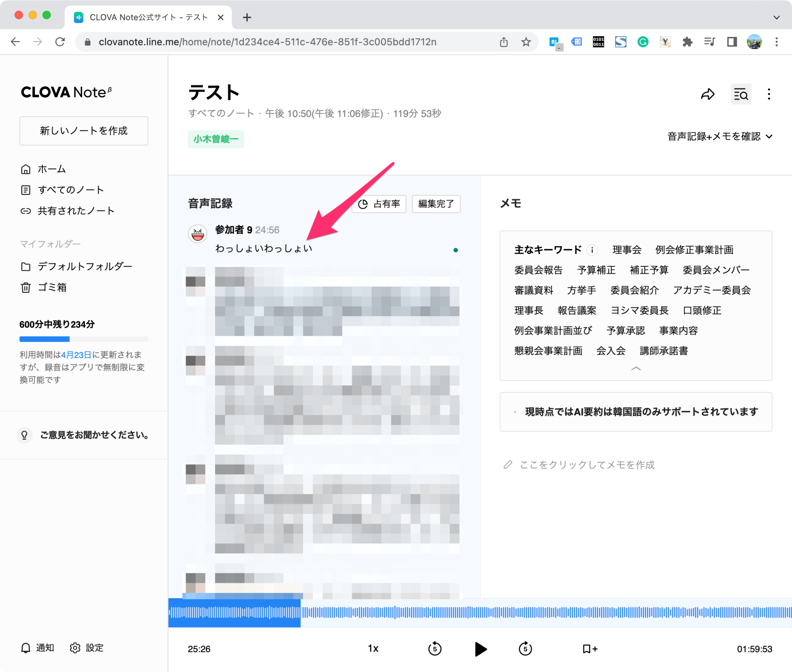Image resolution: width=792 pixels, height=672 pixels.
Task: Open the browser tab search chevron
Action: (776, 17)
